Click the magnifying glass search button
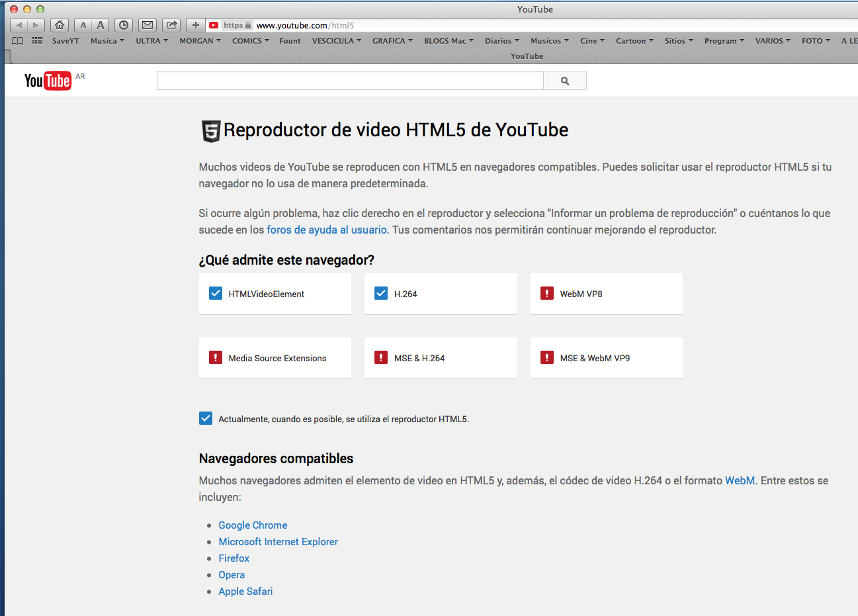The image size is (858, 616). (x=565, y=81)
